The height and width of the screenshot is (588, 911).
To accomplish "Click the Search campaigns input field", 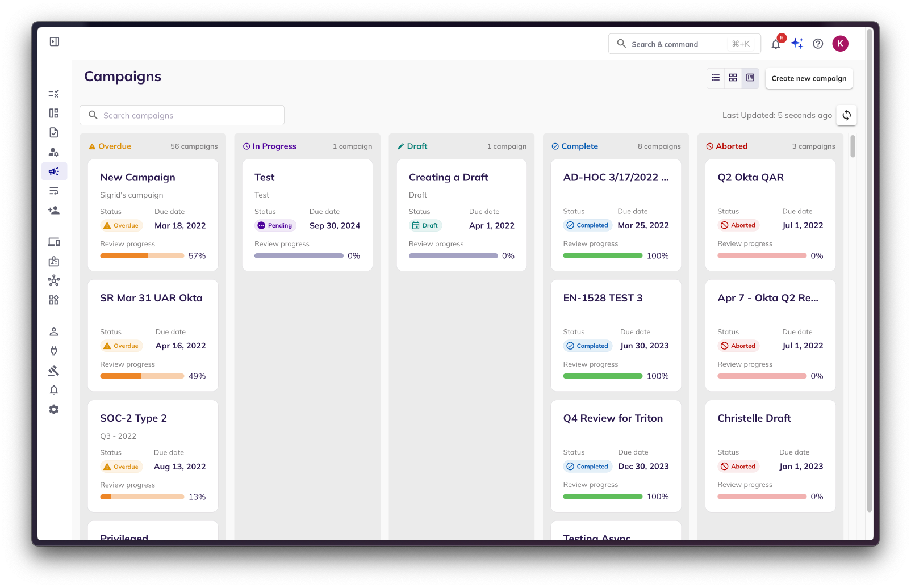I will (182, 115).
